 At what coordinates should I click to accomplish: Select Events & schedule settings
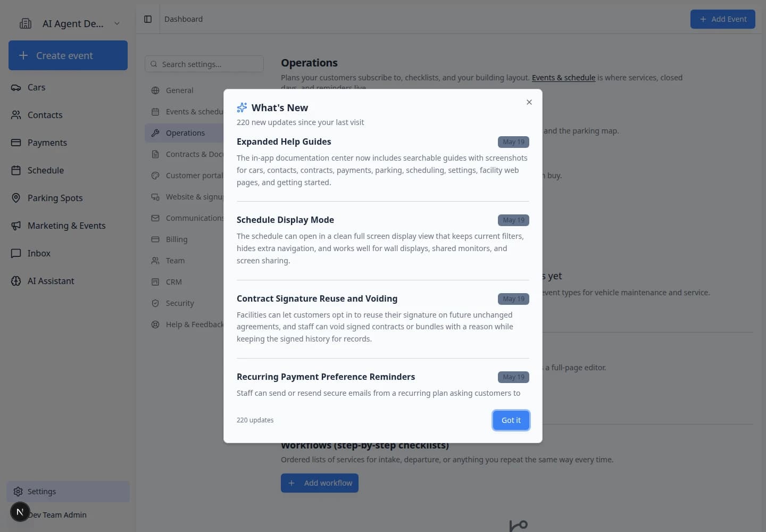[184, 112]
